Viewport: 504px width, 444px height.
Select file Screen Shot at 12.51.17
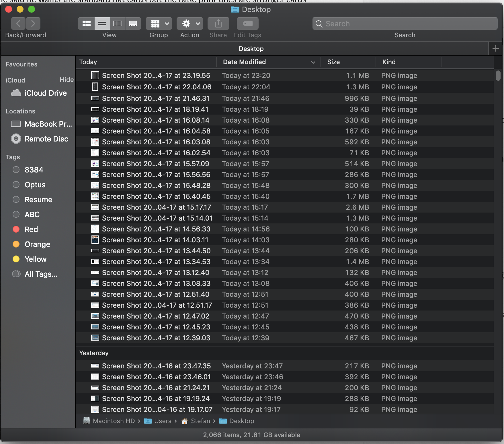coord(284,305)
